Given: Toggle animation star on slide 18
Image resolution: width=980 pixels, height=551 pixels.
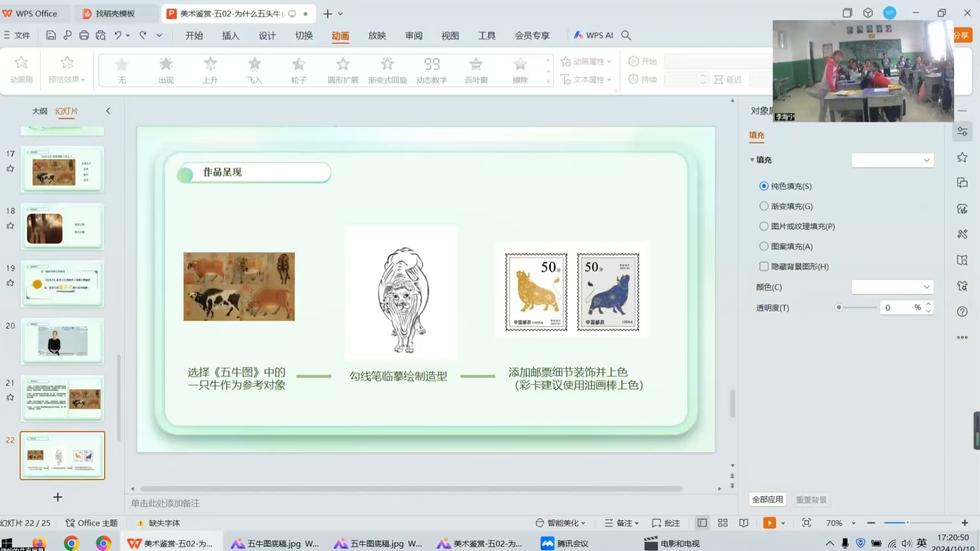Looking at the screenshot, I should 10,226.
